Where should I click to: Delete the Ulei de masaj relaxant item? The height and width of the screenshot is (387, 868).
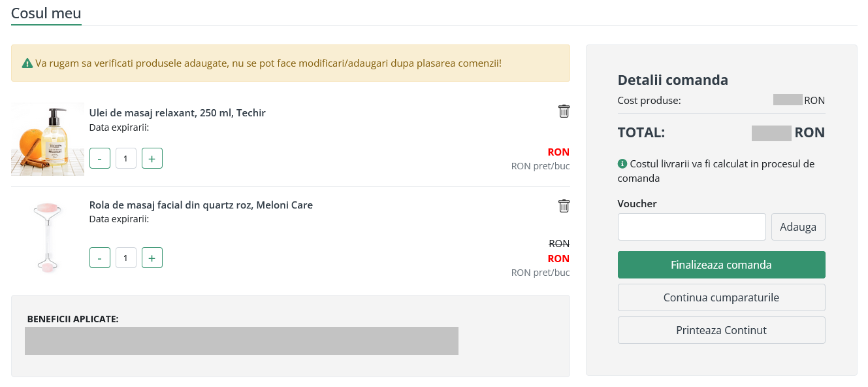point(564,111)
